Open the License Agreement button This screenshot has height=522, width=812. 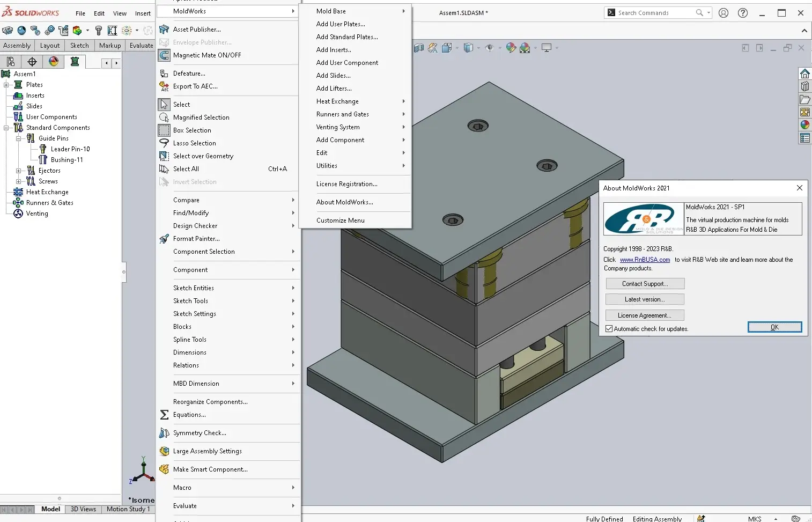click(x=645, y=315)
